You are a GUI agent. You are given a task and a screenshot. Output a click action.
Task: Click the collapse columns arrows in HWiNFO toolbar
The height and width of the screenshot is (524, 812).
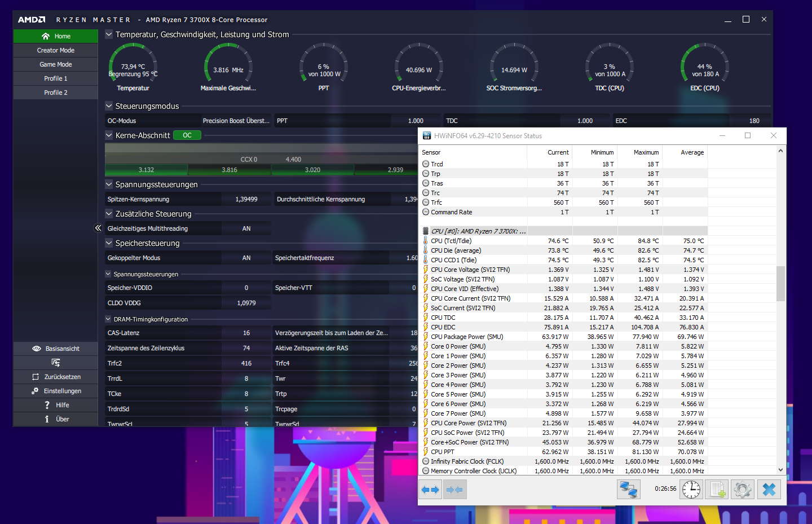coord(454,490)
